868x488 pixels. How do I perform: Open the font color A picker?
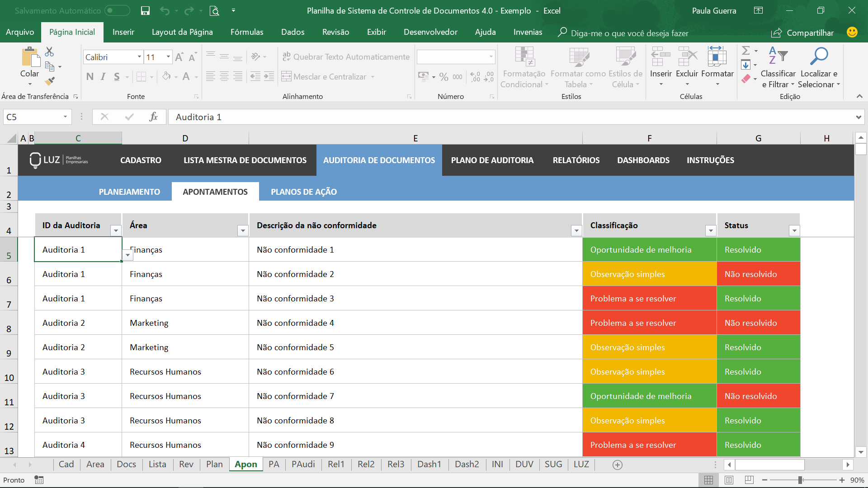pos(186,77)
